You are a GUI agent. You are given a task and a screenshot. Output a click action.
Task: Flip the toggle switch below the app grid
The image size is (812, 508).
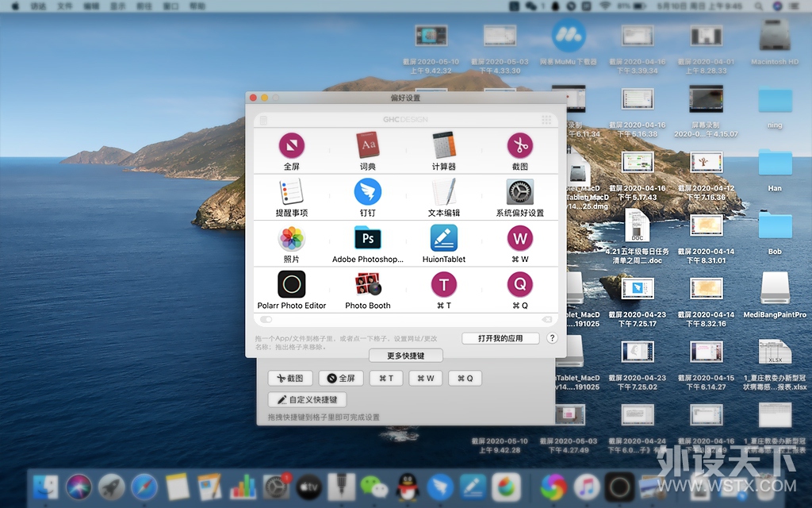[x=266, y=319]
